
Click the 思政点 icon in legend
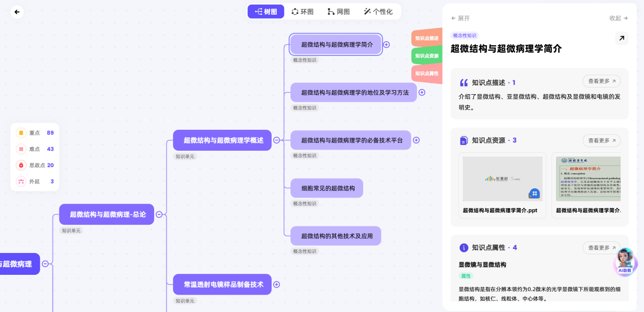(x=21, y=165)
